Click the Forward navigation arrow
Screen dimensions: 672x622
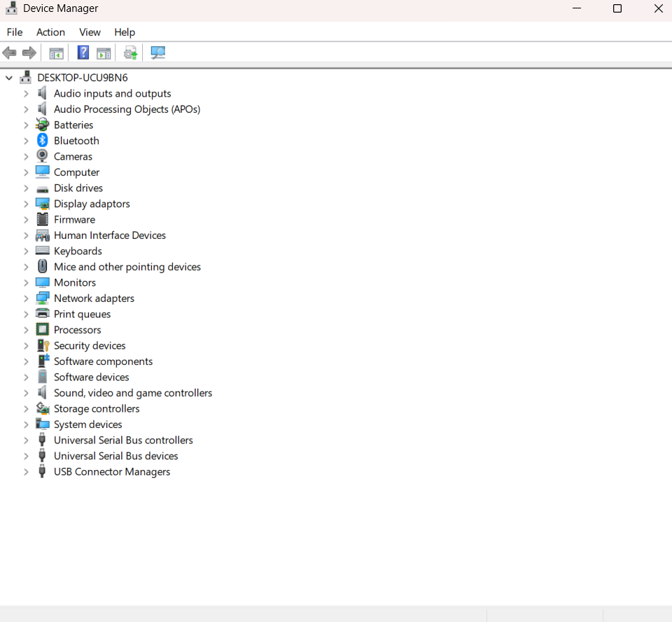29,53
